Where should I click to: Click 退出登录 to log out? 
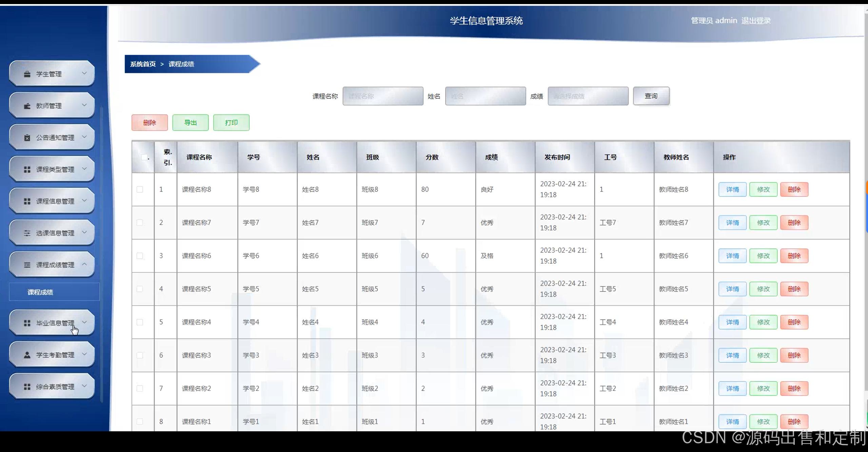click(756, 21)
